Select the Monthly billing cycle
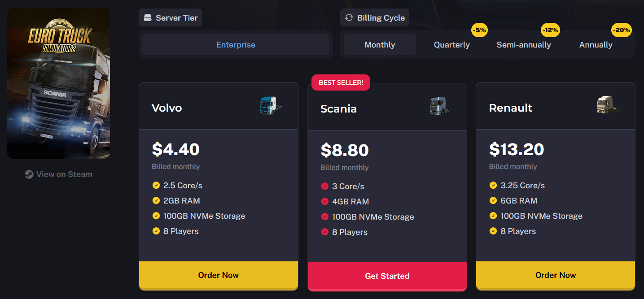This screenshot has height=299, width=644. [x=380, y=45]
